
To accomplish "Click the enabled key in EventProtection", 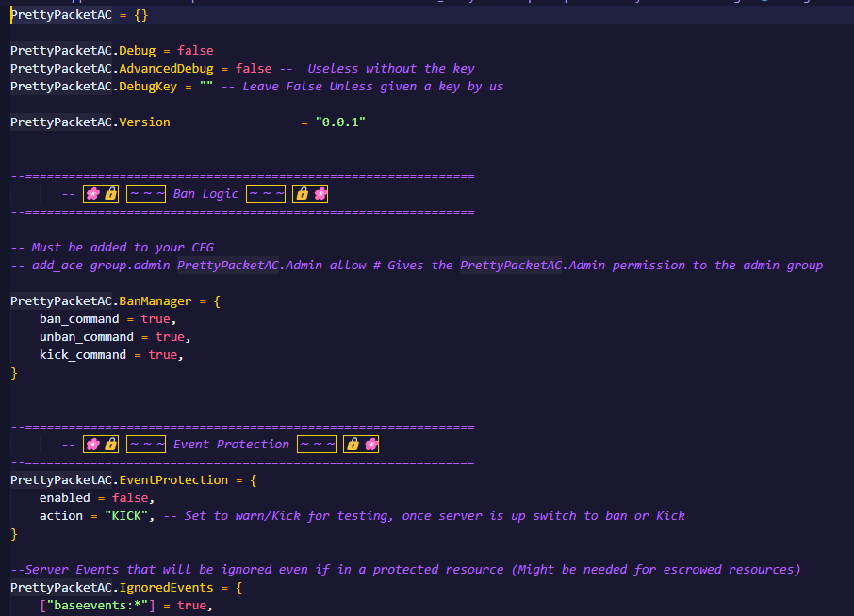I will coord(64,498).
